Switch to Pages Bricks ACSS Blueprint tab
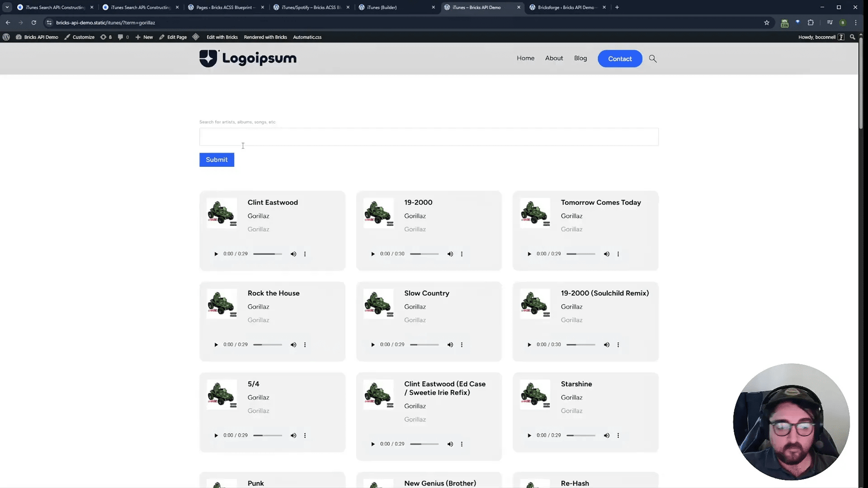The height and width of the screenshot is (488, 868). [226, 7]
